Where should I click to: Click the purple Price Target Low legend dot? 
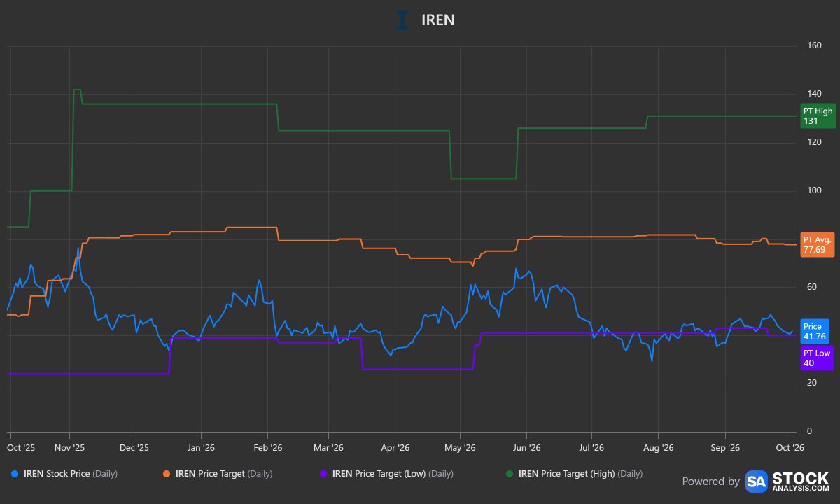tap(323, 475)
